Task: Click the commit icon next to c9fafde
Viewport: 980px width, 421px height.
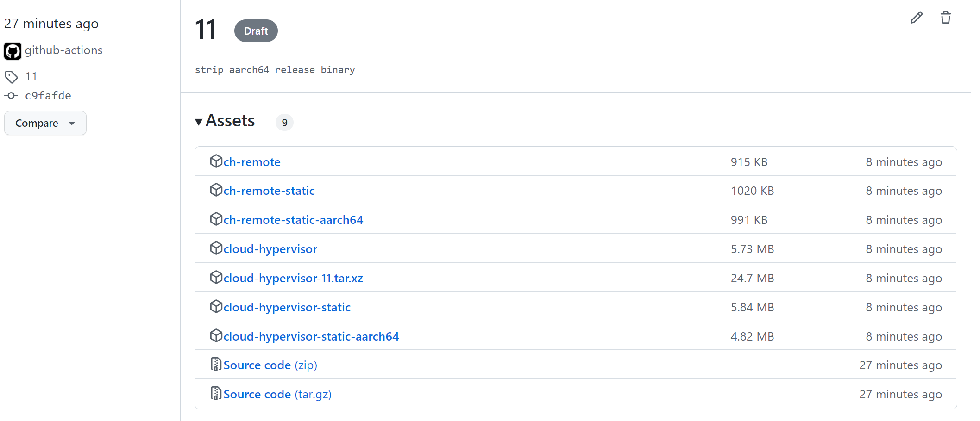Action: 11,96
